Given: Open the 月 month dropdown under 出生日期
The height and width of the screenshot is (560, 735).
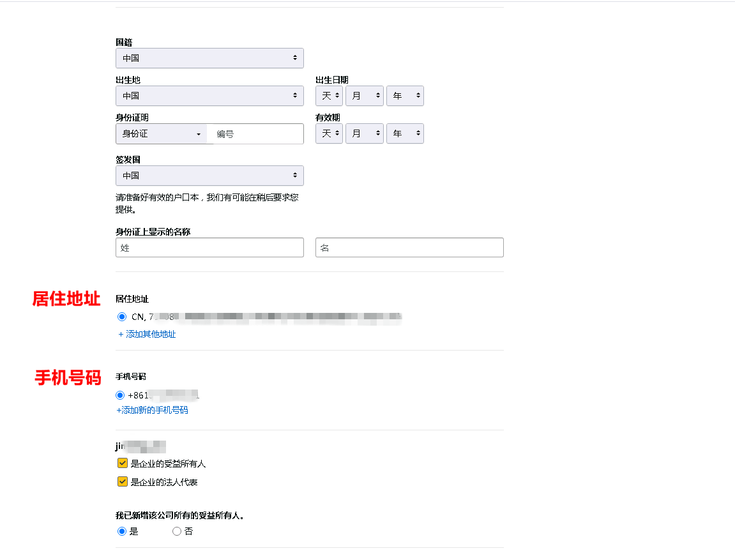Looking at the screenshot, I should pyautogui.click(x=364, y=96).
